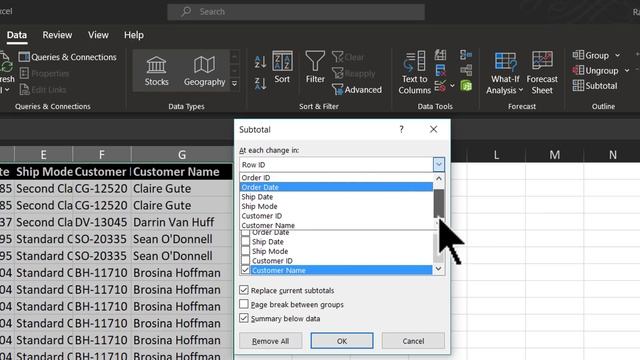Toggle the Filter funnel
The height and width of the screenshot is (360, 640).
315,67
